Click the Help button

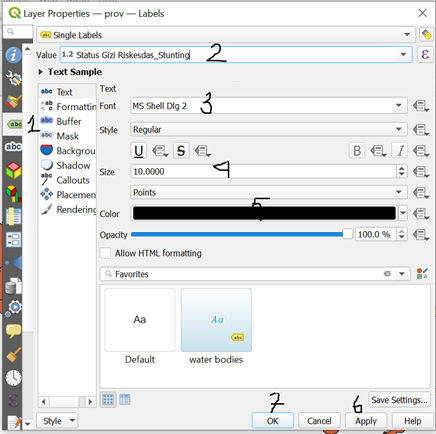pyautogui.click(x=412, y=421)
